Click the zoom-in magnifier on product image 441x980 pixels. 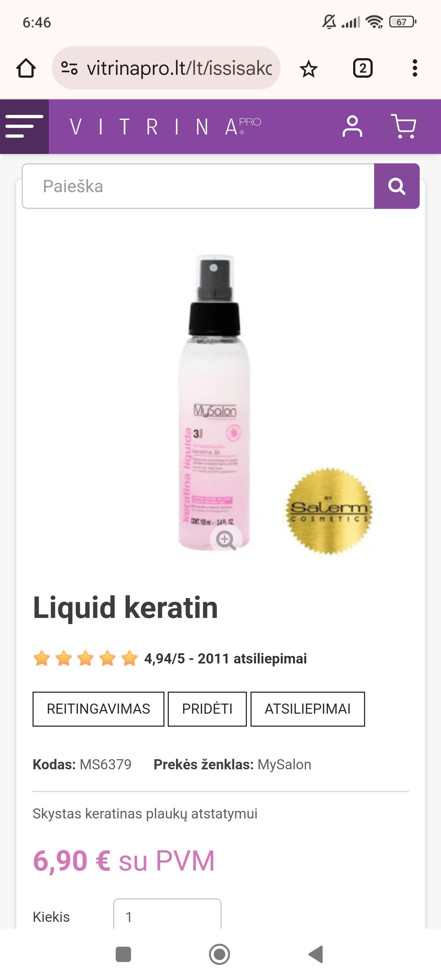tap(226, 540)
